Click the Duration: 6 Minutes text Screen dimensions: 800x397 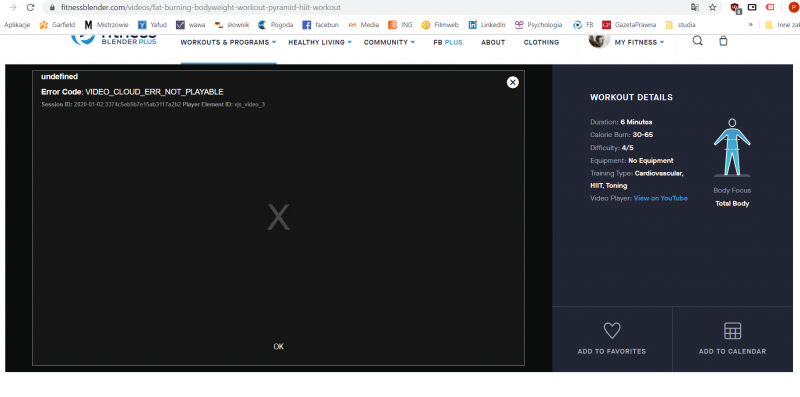pyautogui.click(x=621, y=122)
